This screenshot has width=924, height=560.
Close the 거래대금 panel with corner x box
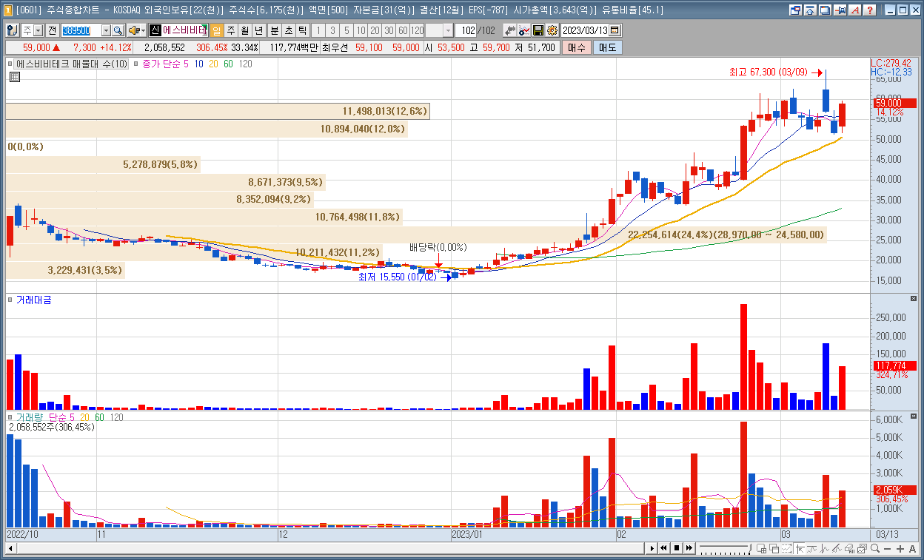pyautogui.click(x=914, y=298)
